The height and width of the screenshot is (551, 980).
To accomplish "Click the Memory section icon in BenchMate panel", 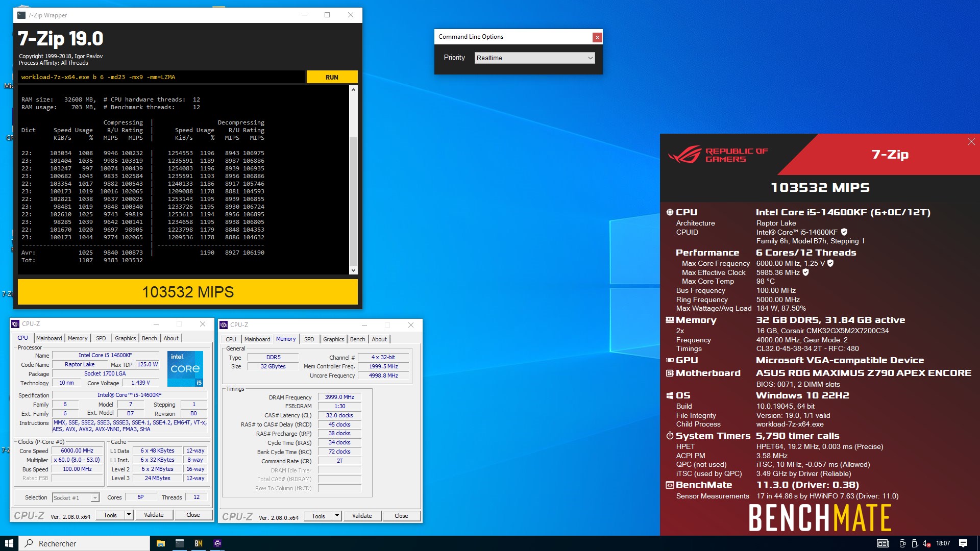I will coord(670,320).
